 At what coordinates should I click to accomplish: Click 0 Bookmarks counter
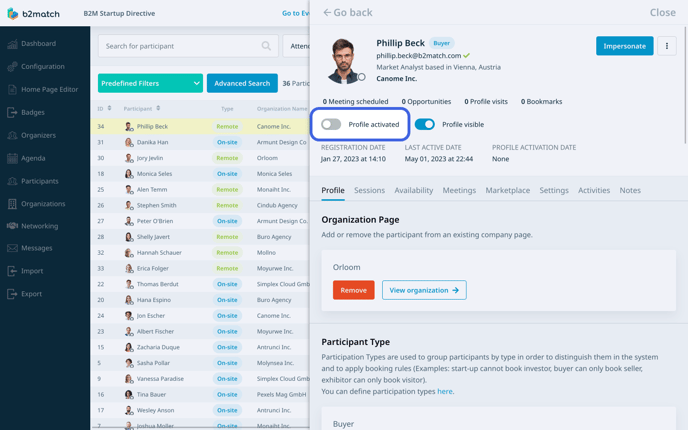coord(541,101)
